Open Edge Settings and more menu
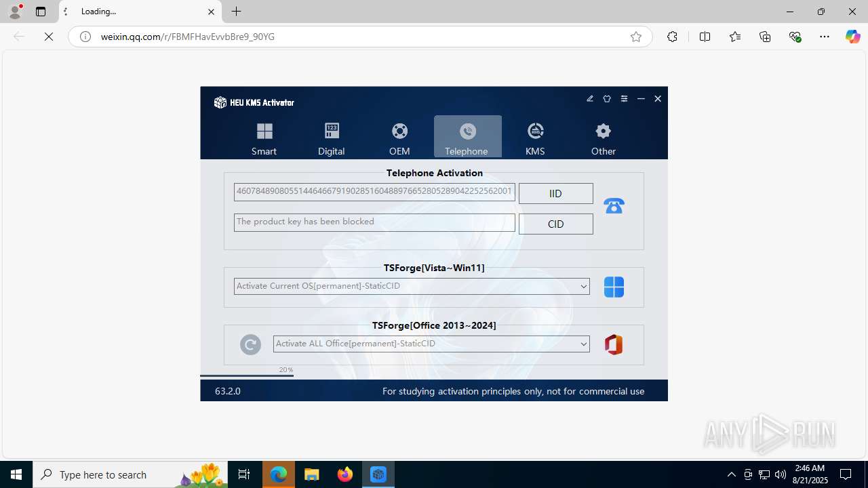The height and width of the screenshot is (488, 868). [x=825, y=37]
